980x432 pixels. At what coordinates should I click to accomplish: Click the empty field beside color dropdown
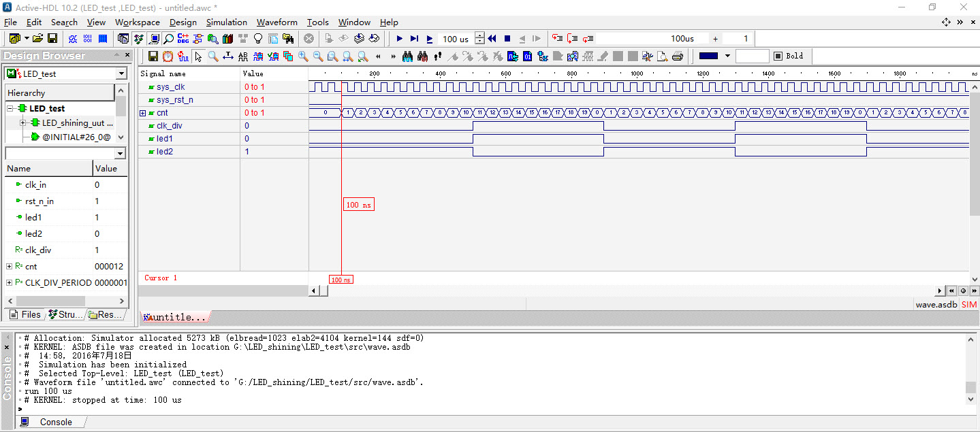(x=752, y=56)
